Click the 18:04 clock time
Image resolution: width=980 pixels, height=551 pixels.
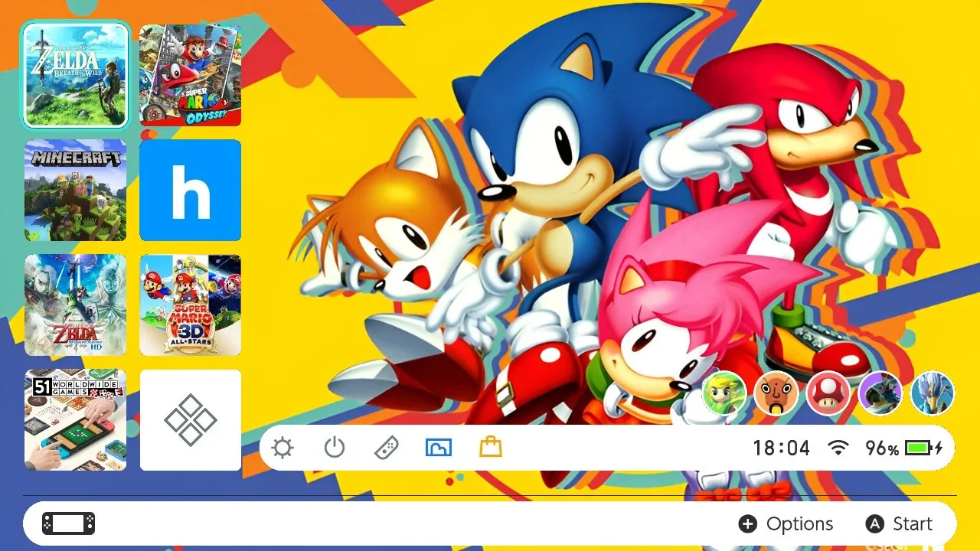pyautogui.click(x=781, y=448)
